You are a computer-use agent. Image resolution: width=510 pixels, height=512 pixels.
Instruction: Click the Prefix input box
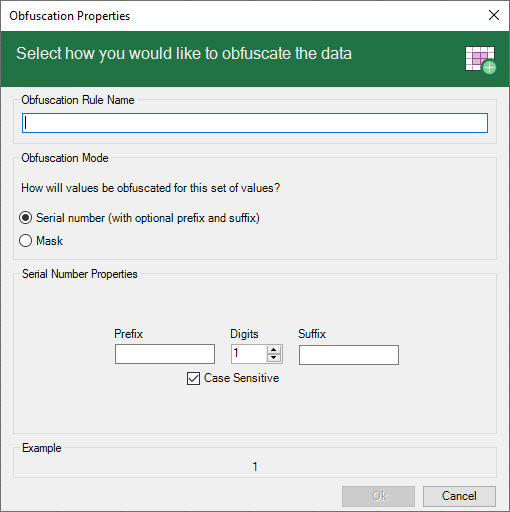pos(165,354)
